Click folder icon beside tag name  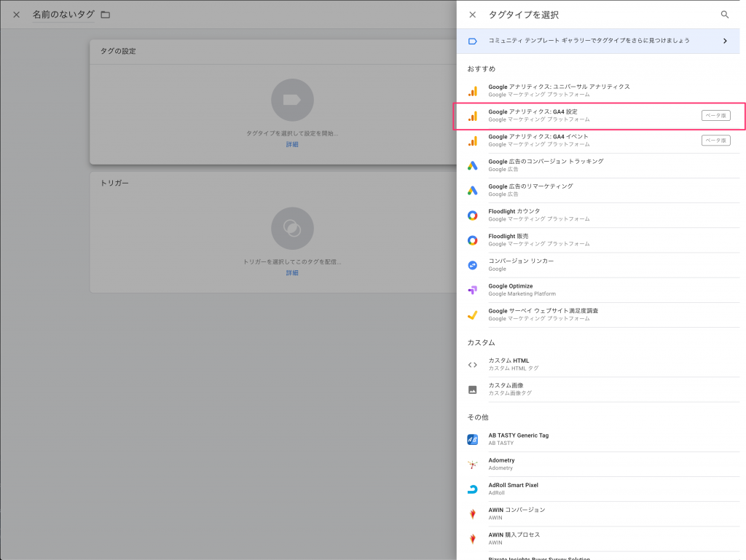coord(106,15)
